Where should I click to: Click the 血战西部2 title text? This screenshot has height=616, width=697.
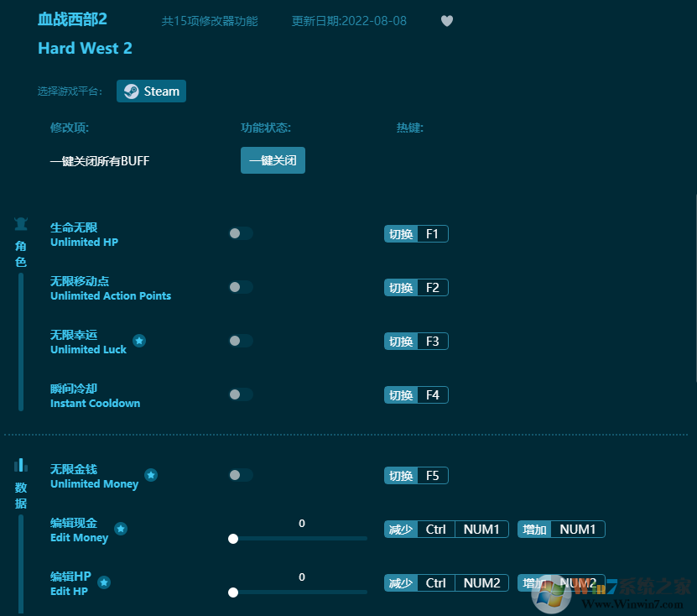tap(72, 19)
